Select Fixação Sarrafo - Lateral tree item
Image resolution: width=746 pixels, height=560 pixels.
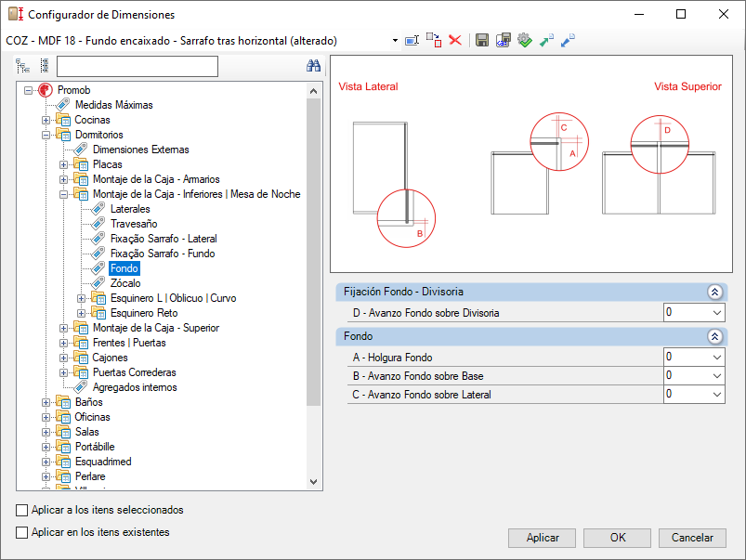tap(164, 239)
